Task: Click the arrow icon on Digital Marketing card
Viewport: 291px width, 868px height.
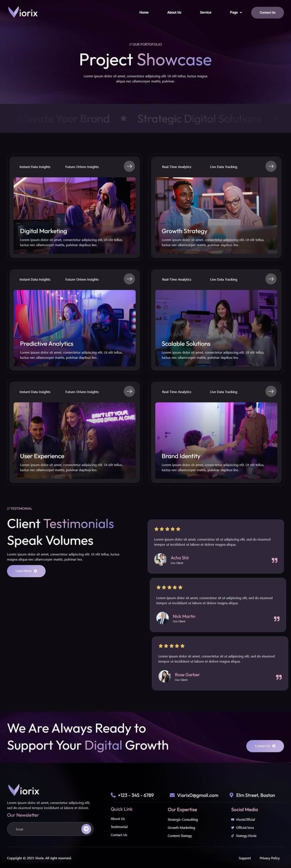Action: (x=129, y=166)
